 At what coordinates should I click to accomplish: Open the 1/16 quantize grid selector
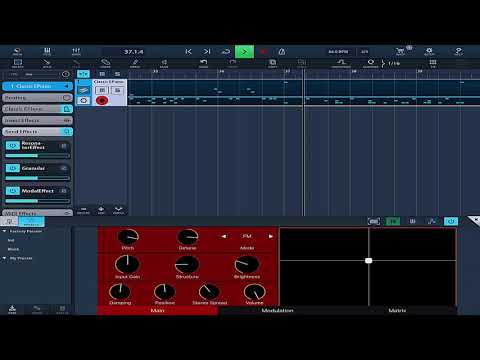(x=391, y=63)
